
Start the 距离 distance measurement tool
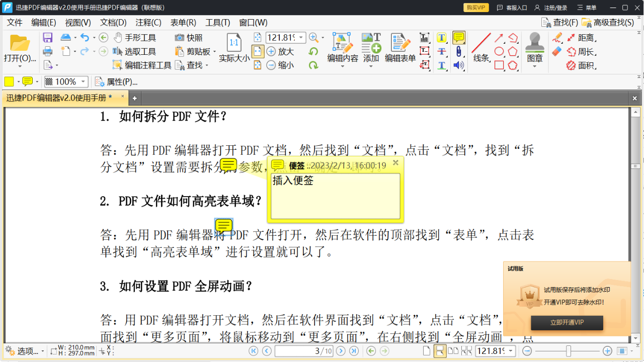point(587,38)
